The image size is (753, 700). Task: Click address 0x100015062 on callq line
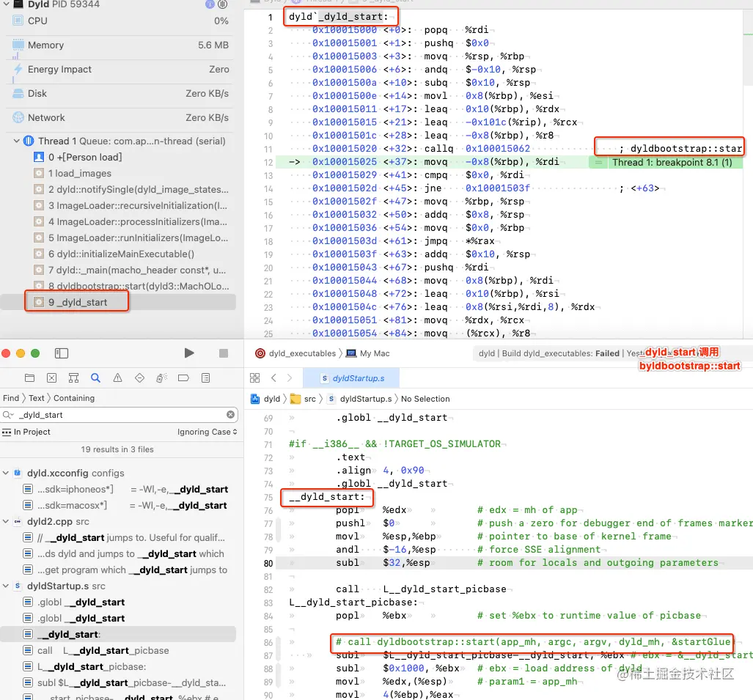point(498,149)
